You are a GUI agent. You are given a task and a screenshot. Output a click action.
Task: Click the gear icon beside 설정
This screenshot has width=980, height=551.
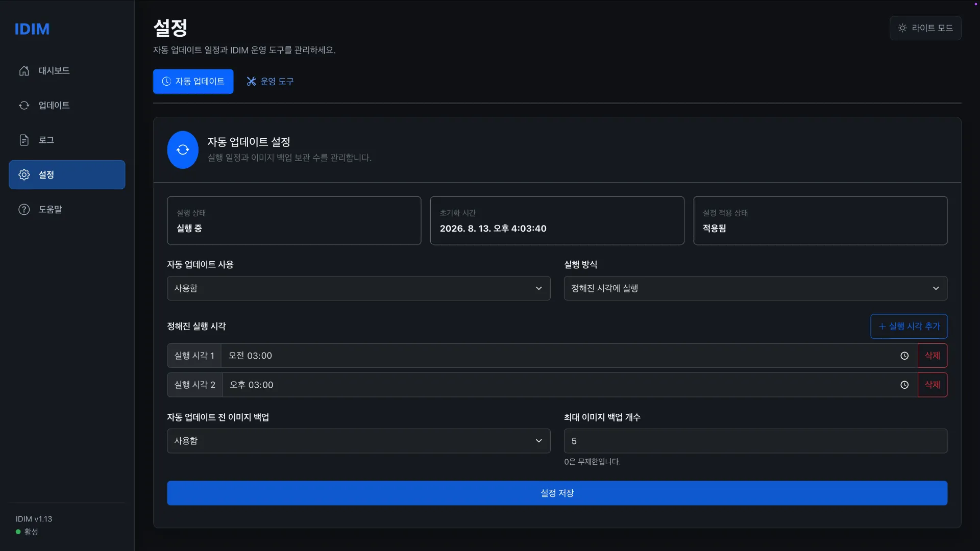click(x=24, y=175)
